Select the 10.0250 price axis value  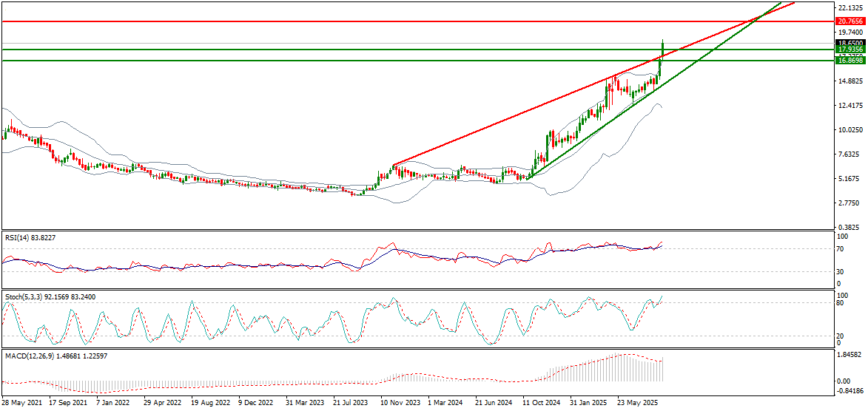[850, 130]
